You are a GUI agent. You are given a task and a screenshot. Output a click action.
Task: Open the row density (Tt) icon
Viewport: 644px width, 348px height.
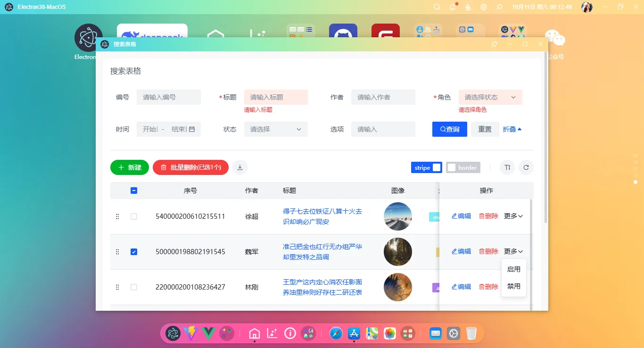[x=507, y=167]
